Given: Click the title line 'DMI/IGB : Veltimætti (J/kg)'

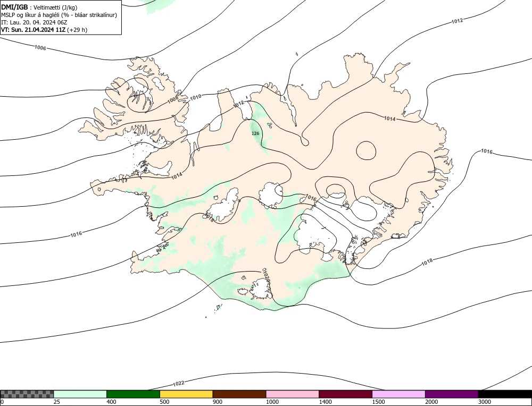Looking at the screenshot, I should click(x=39, y=7).
